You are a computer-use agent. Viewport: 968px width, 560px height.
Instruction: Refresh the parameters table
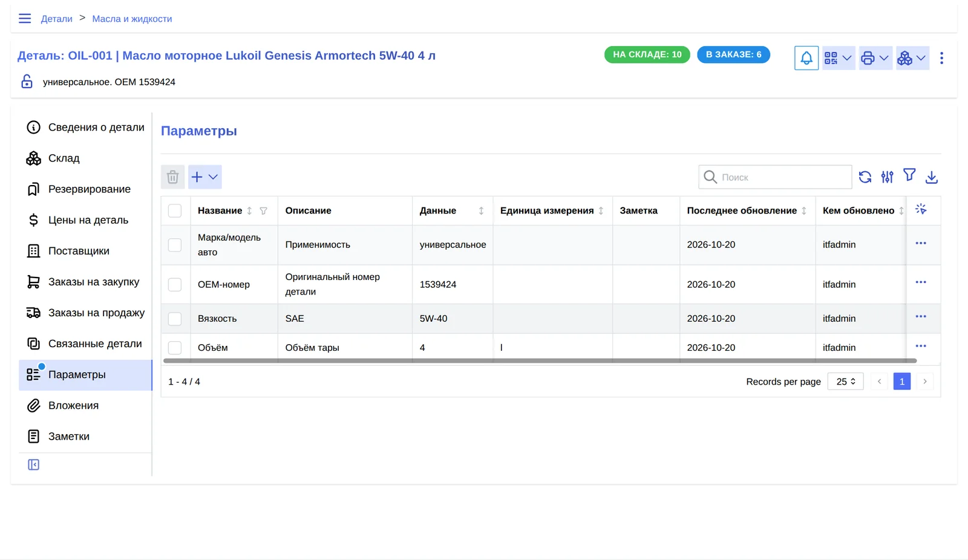(x=865, y=177)
